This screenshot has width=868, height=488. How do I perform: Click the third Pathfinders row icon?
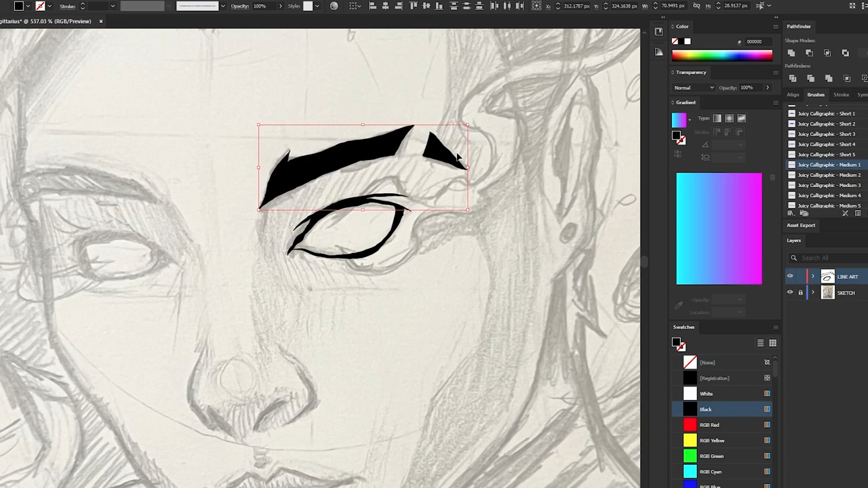tap(829, 79)
